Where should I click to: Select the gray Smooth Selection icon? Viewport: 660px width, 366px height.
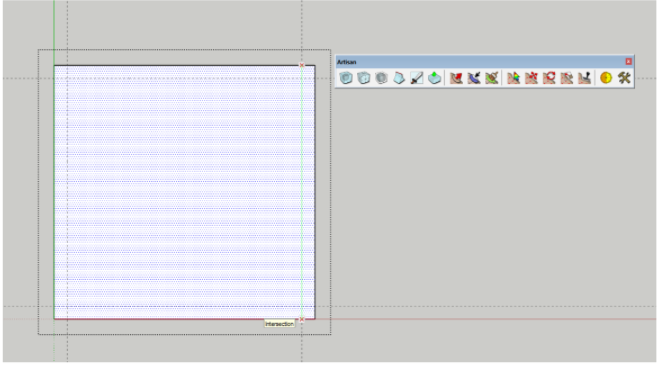pos(381,78)
